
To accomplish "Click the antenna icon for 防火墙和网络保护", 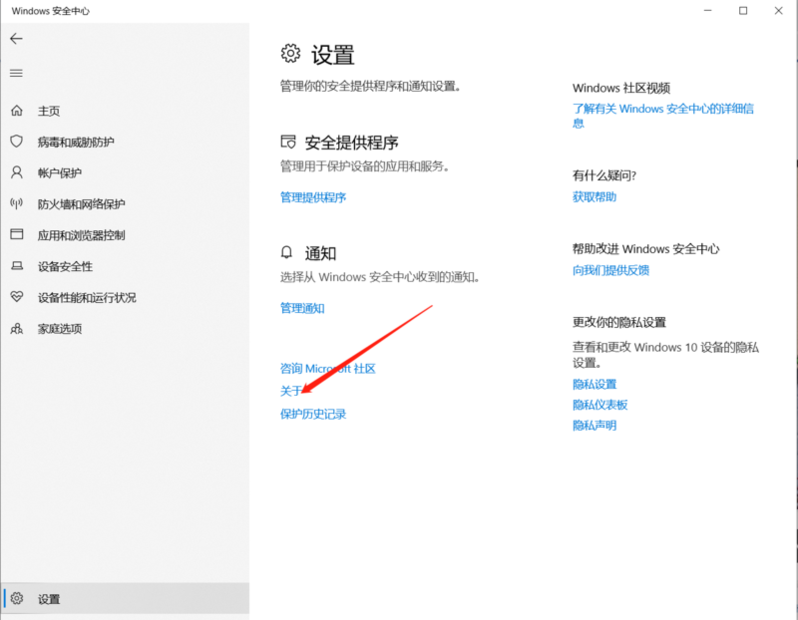I will coord(17,204).
